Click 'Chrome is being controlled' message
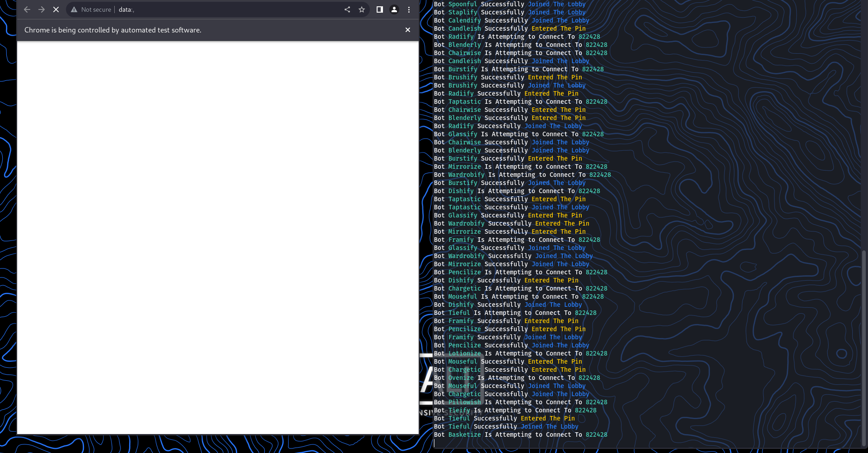The height and width of the screenshot is (453, 868). point(113,30)
